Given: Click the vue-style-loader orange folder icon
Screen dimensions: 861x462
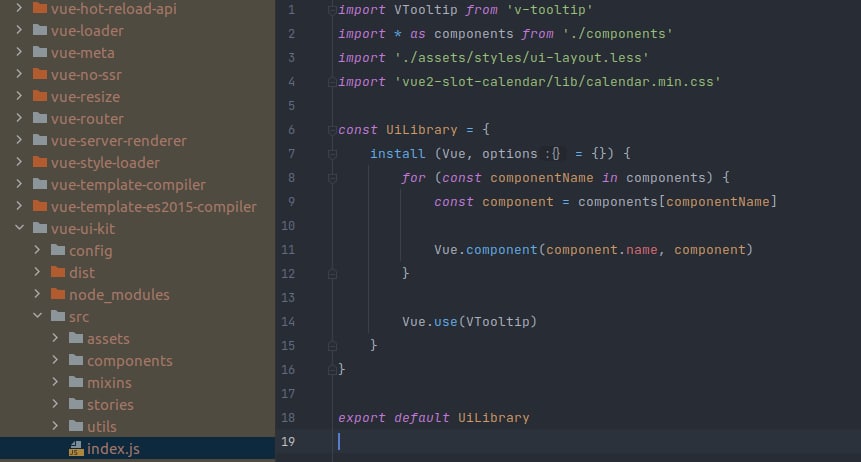Looking at the screenshot, I should tap(40, 162).
